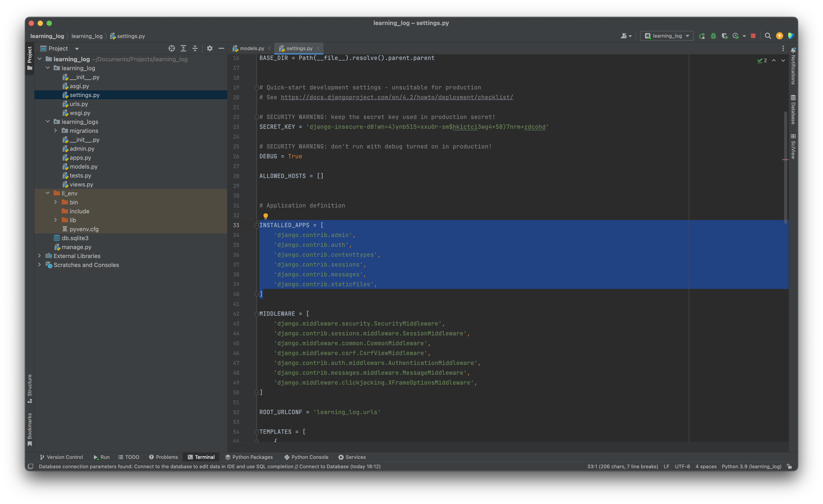Toggle the Project tool window stripe button
This screenshot has height=504, width=823.
30,58
